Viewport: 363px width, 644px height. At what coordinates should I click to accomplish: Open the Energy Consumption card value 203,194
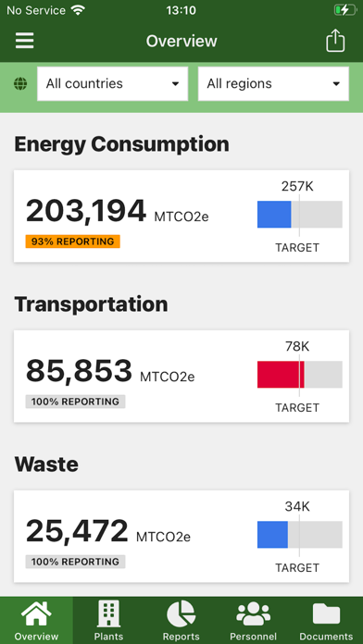86,211
